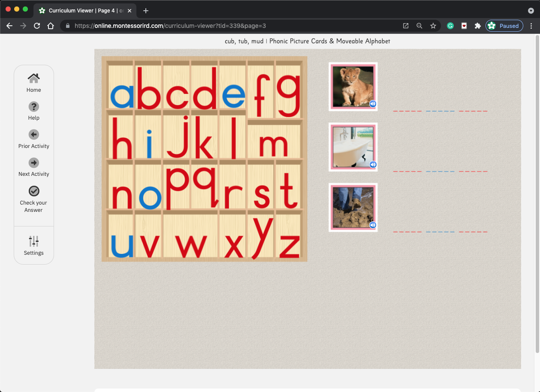Select red letter k in alphabet box
The width and height of the screenshot is (540, 392).
click(204, 137)
